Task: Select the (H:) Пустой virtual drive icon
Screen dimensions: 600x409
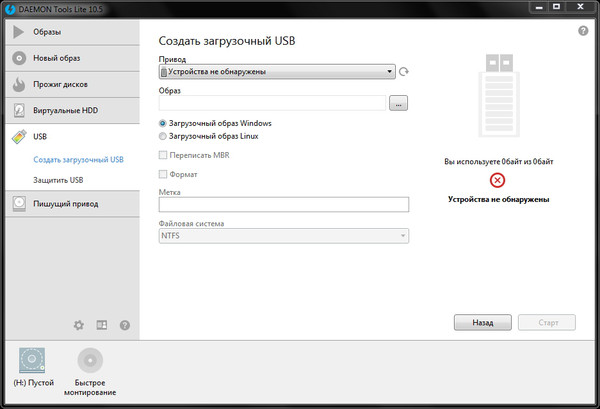Action: pos(33,361)
